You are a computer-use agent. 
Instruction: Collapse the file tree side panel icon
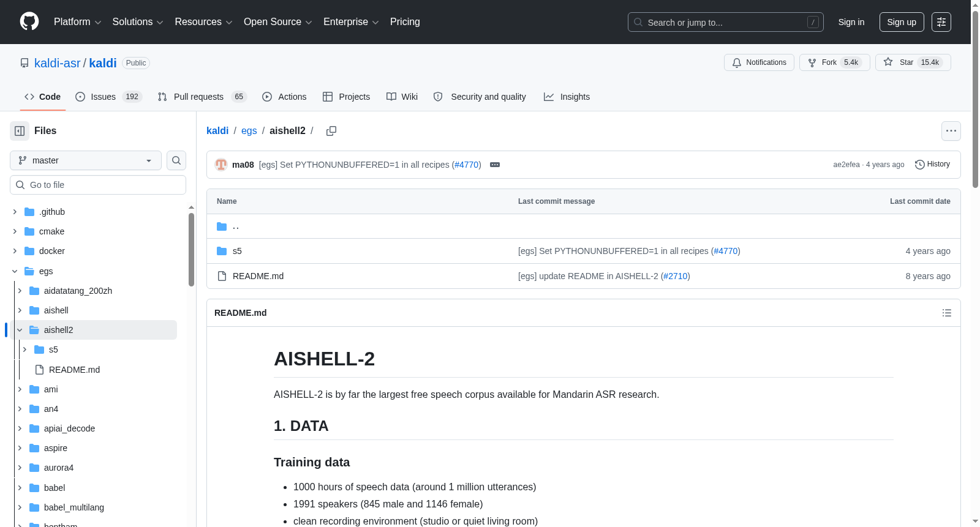pos(20,131)
